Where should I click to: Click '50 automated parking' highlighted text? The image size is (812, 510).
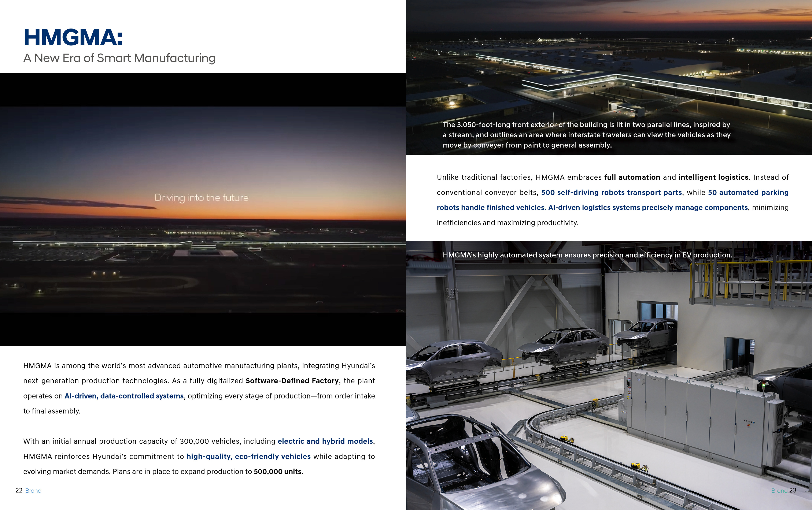tap(748, 193)
